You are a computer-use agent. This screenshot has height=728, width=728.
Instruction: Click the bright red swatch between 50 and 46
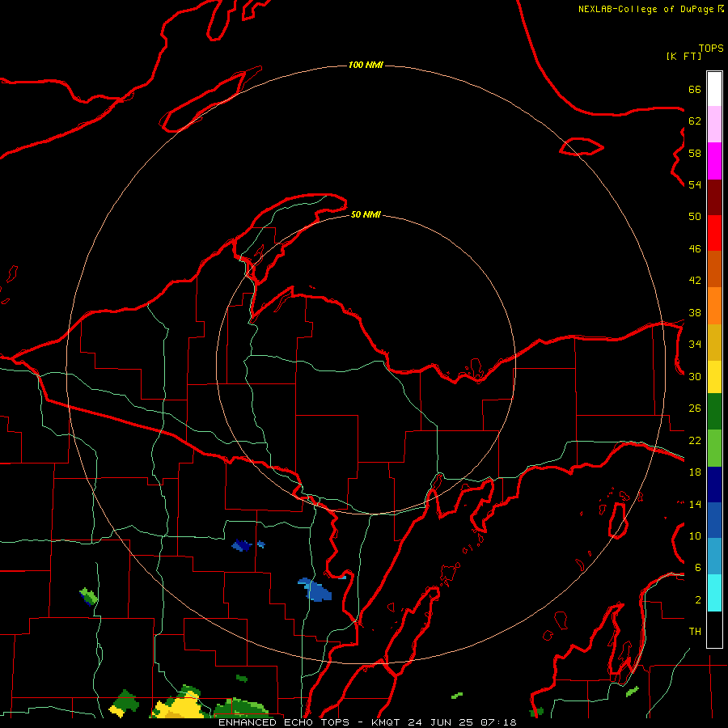[x=714, y=233]
